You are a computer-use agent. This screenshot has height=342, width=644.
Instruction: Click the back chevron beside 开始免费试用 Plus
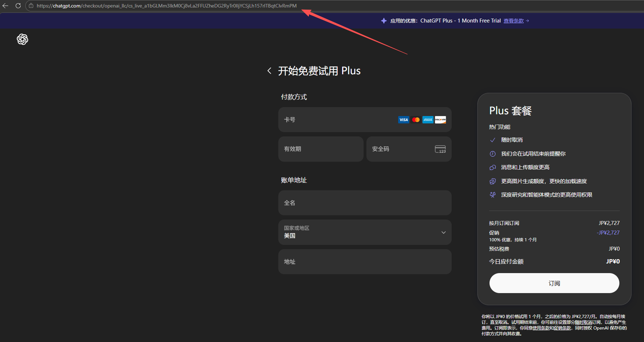269,71
